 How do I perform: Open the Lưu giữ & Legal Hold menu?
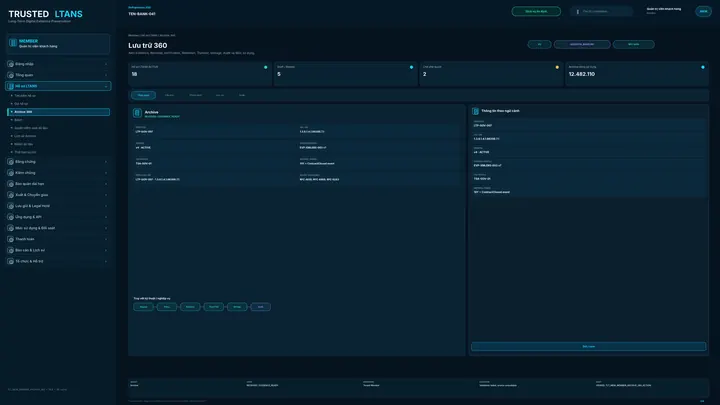58,206
